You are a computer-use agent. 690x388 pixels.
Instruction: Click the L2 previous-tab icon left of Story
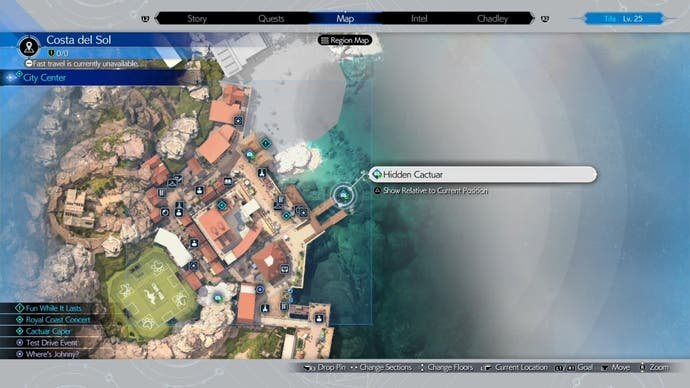click(145, 19)
